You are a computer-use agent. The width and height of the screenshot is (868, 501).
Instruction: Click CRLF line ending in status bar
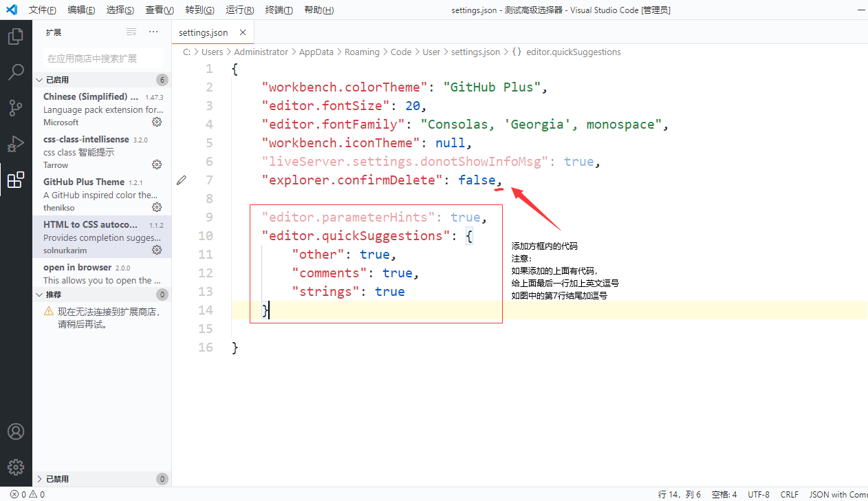coord(789,494)
